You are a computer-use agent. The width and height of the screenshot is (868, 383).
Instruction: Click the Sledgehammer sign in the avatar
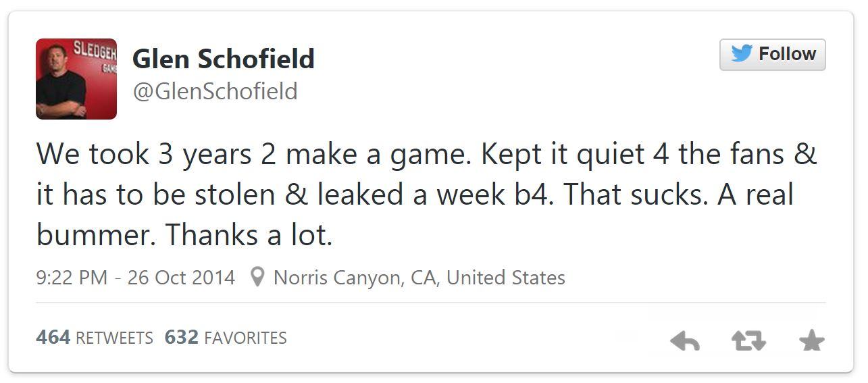pyautogui.click(x=95, y=51)
